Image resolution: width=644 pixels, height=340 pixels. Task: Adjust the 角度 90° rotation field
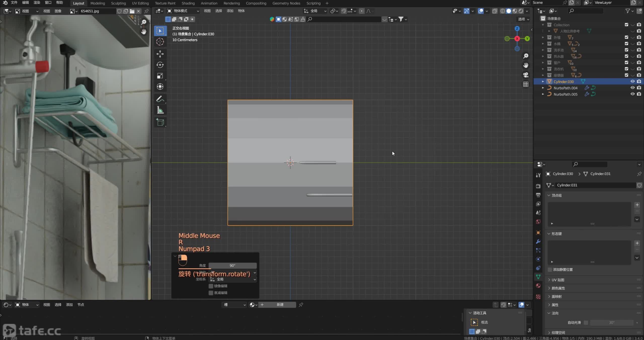coord(232,266)
